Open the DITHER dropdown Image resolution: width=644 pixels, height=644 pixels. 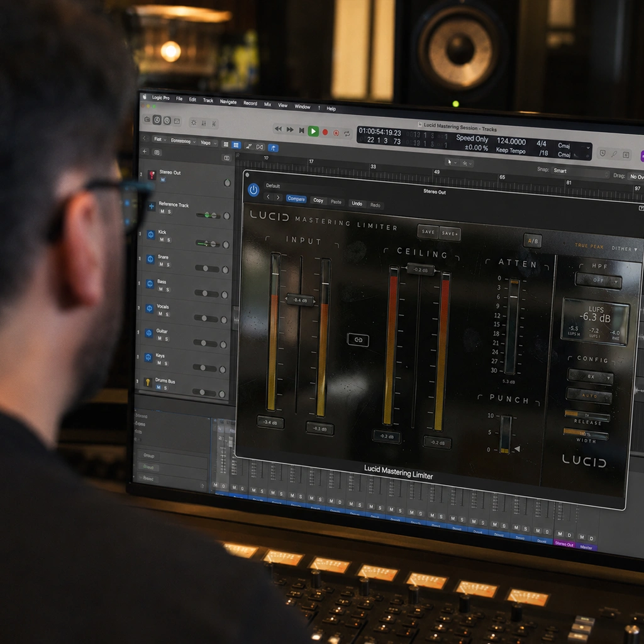(625, 248)
